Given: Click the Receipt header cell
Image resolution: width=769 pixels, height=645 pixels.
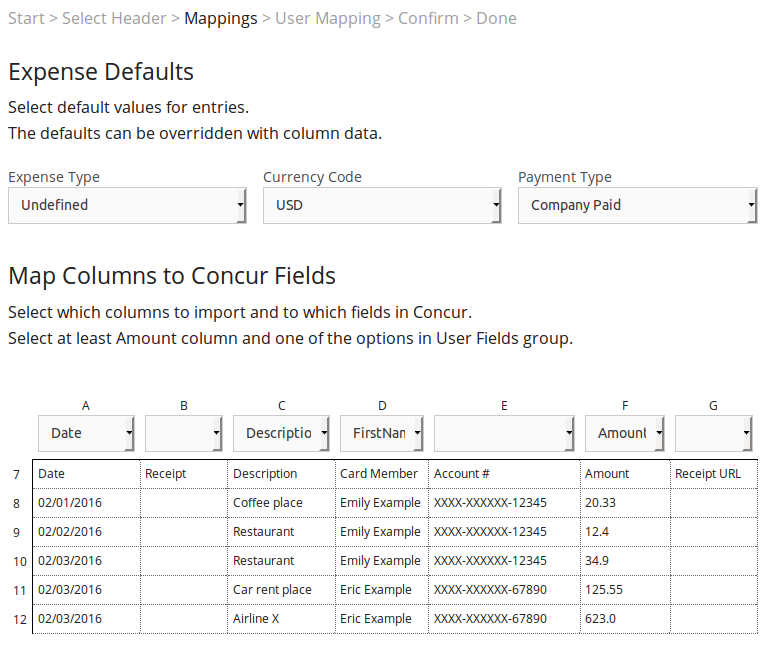Looking at the screenshot, I should pyautogui.click(x=184, y=474).
